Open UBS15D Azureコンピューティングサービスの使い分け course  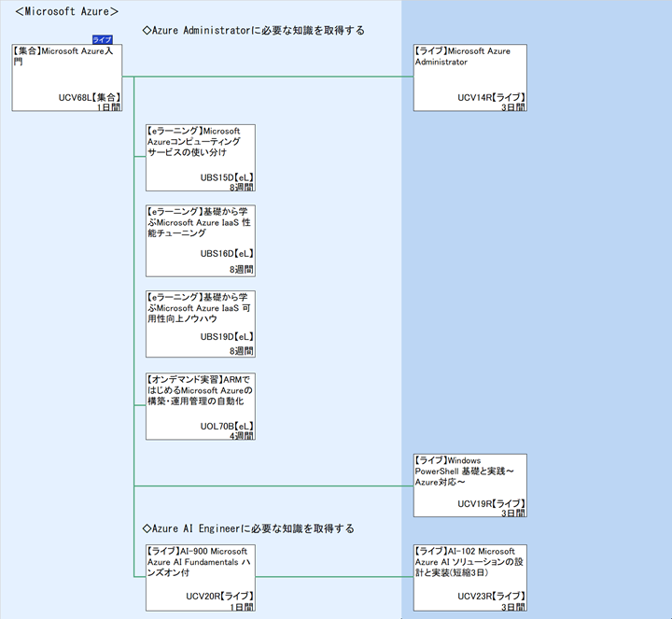(201, 158)
